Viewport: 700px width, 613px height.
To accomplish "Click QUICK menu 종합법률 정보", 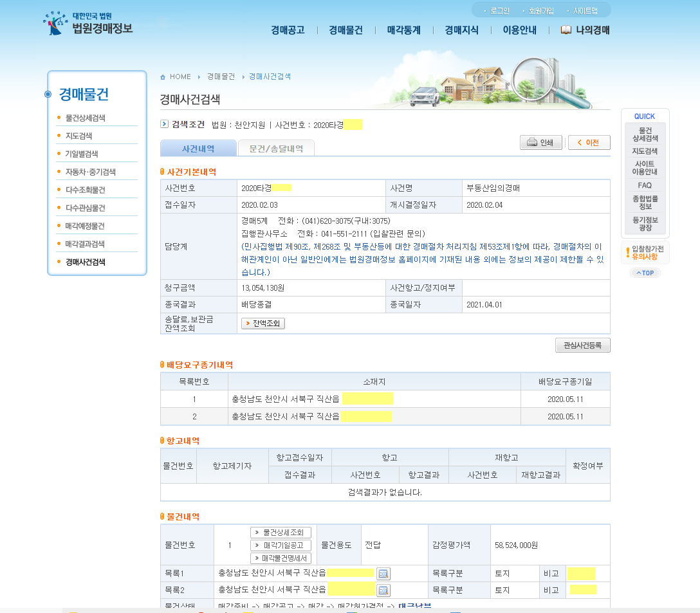I will [x=645, y=202].
